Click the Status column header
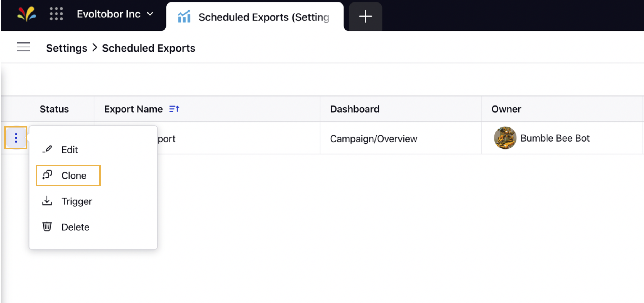The image size is (644, 303). tap(54, 109)
